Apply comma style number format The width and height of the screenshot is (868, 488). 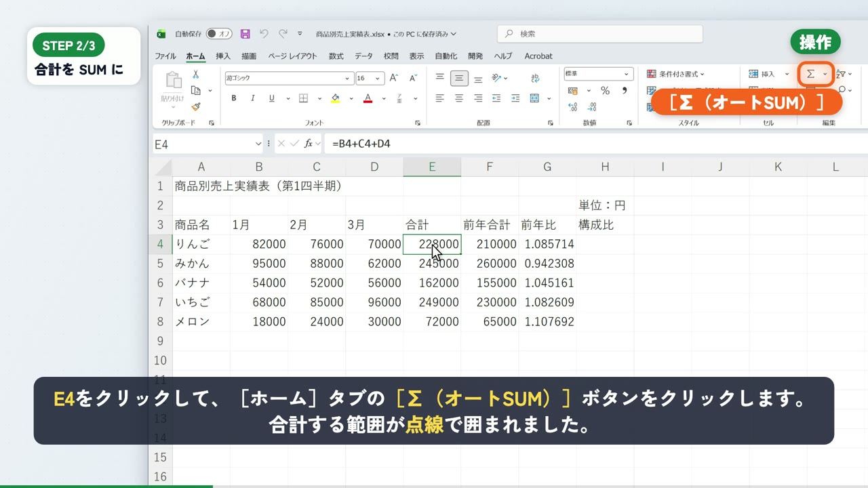pos(625,90)
